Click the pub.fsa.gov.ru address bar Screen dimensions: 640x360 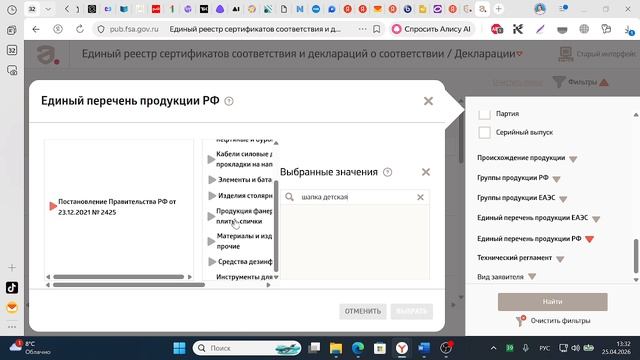[x=134, y=29]
